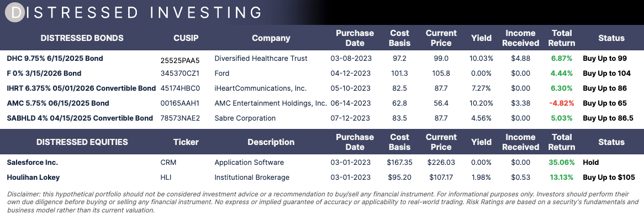The height and width of the screenshot is (218, 644).
Task: Click IHRT 6.375% Convertible Bond name
Action: (81, 88)
